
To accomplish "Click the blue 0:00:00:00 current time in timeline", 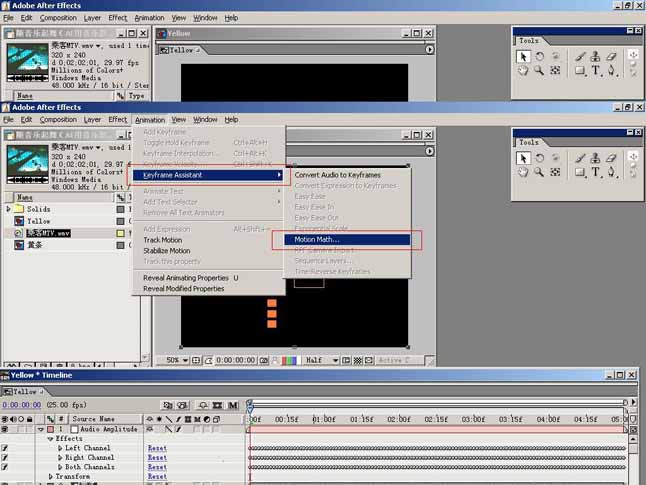I will 21,405.
